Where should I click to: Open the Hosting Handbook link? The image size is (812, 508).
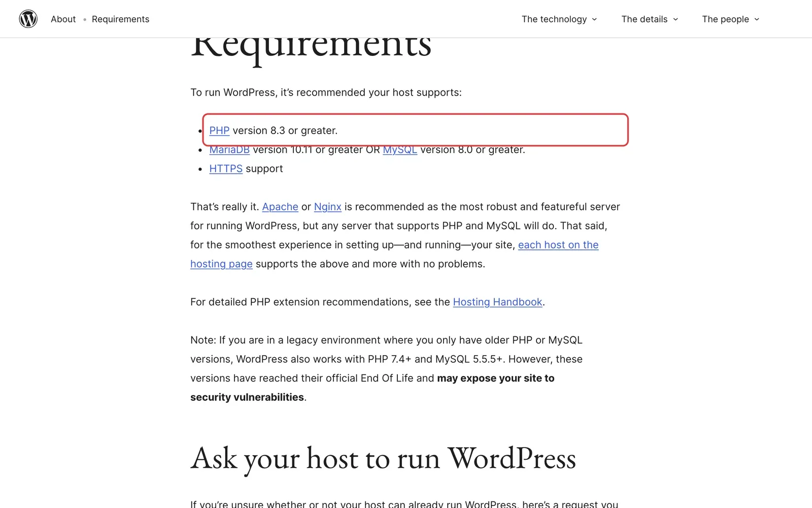497,302
